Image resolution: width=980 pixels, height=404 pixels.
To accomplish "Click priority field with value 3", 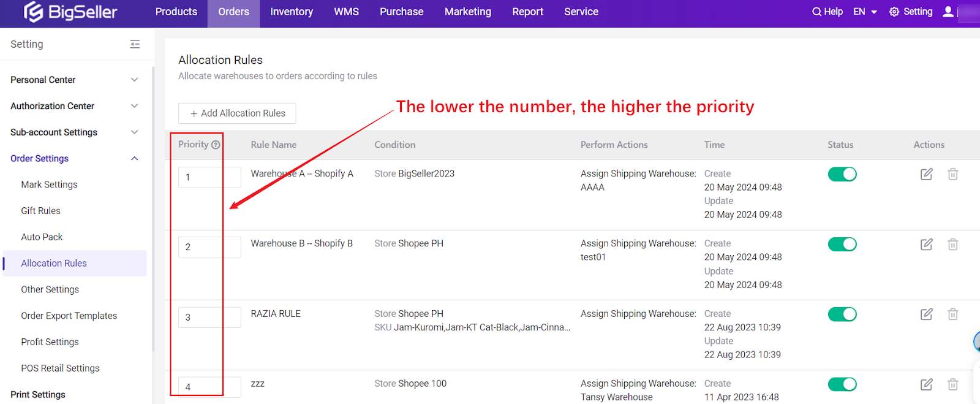I will click(209, 318).
